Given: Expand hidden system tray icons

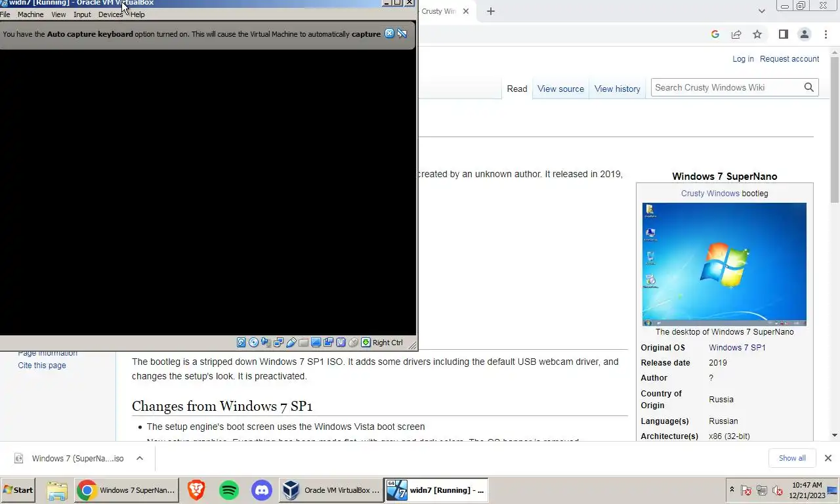Looking at the screenshot, I should pyautogui.click(x=732, y=490).
